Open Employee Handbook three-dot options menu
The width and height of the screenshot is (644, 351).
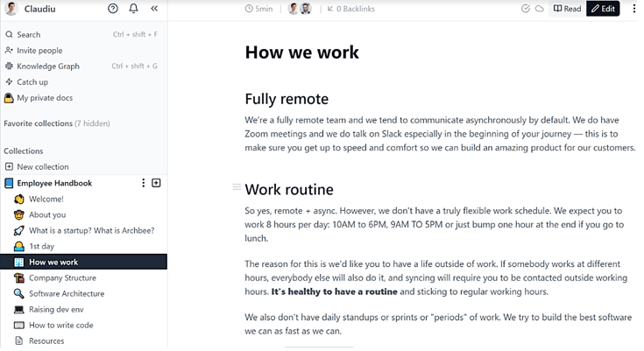(x=144, y=183)
